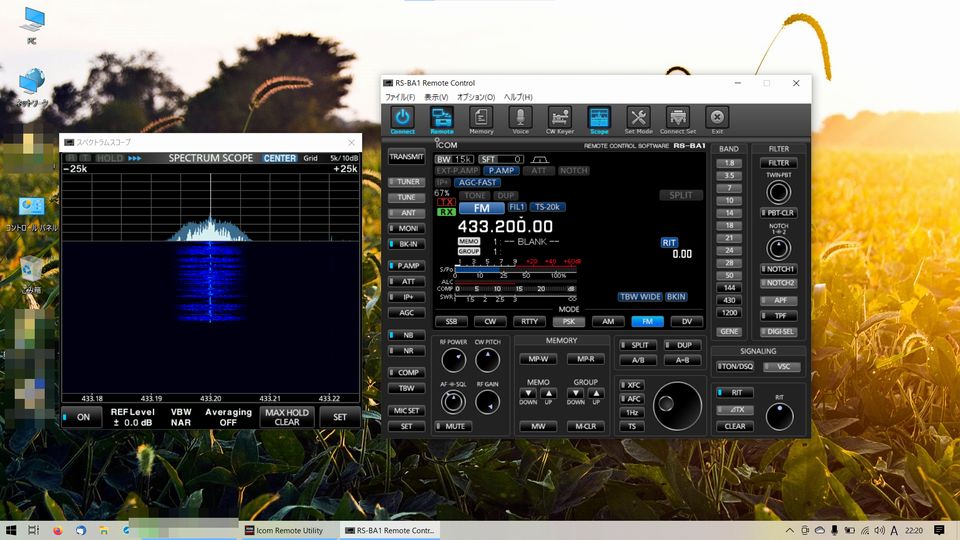Toggle the NB noise blanker button
The height and width of the screenshot is (540, 960).
tap(407, 336)
